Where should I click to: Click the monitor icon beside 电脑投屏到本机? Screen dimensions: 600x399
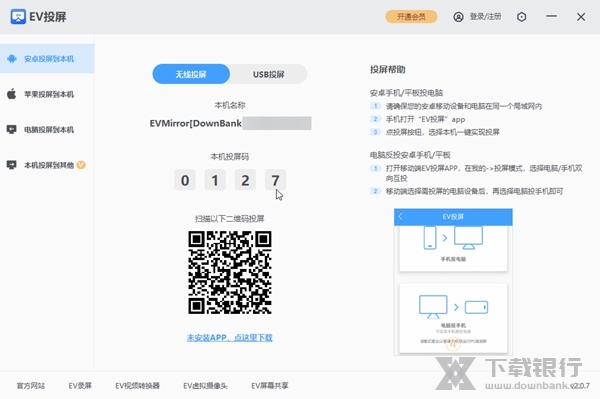coord(11,129)
